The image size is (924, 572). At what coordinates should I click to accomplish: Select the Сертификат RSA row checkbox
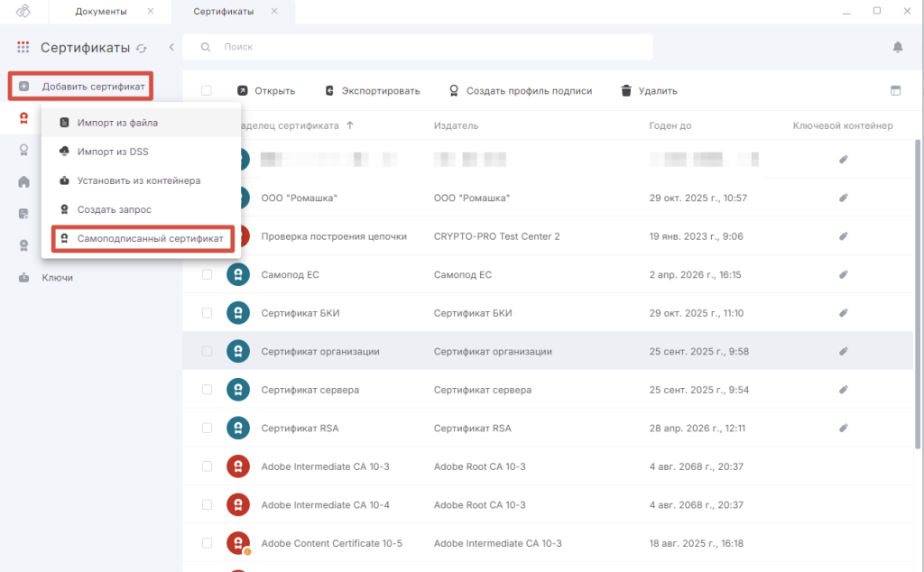[x=207, y=428]
